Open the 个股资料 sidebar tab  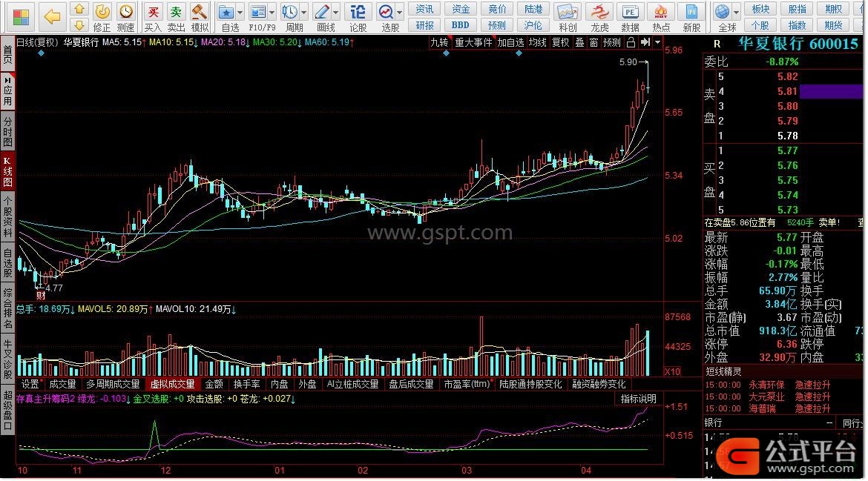(x=7, y=216)
